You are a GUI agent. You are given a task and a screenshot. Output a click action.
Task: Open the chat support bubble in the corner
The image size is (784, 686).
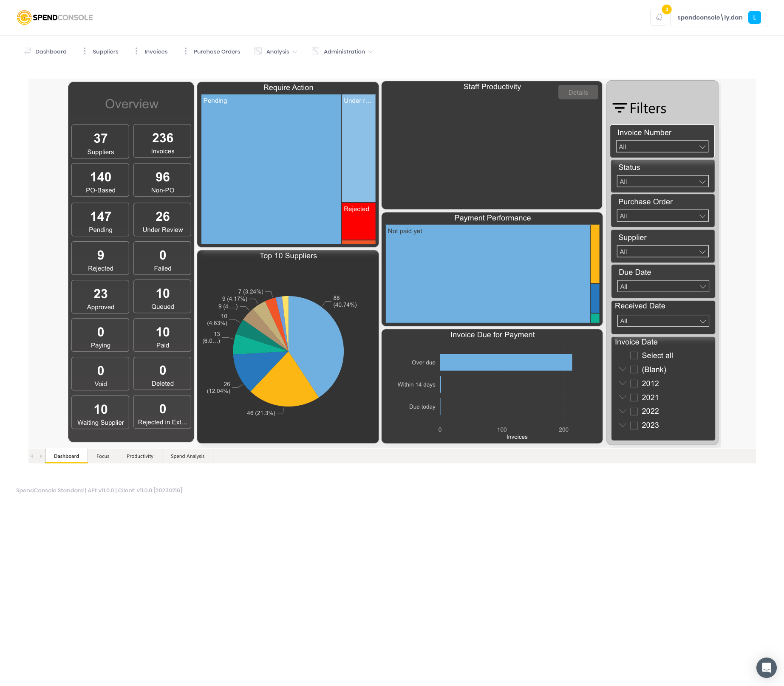coord(766,668)
